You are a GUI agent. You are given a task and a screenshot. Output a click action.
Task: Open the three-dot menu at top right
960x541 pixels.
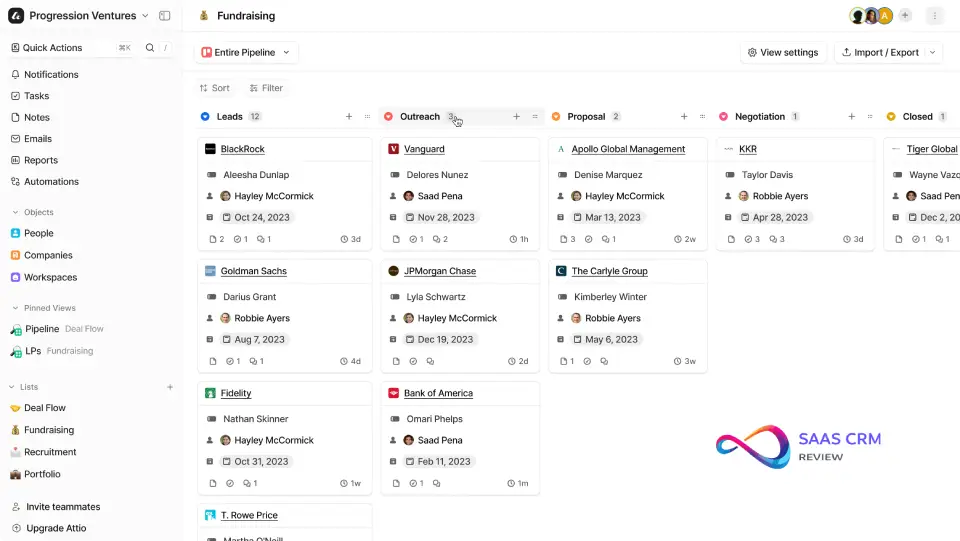click(x=934, y=16)
